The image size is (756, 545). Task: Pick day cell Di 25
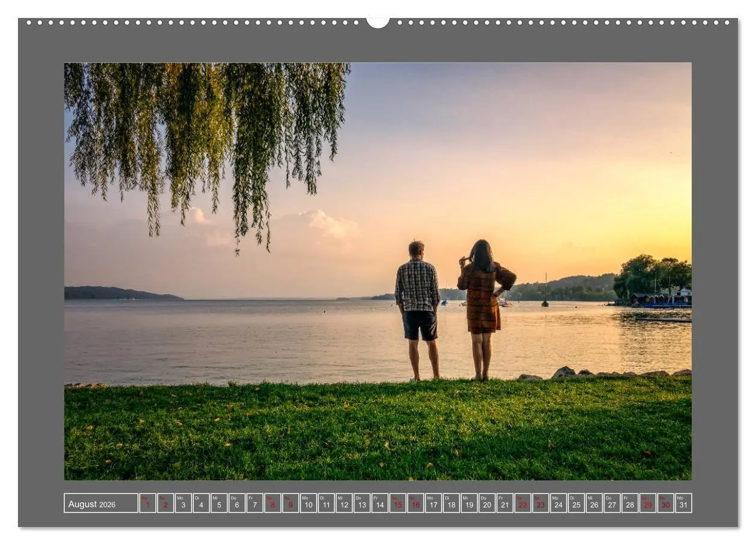pyautogui.click(x=577, y=503)
